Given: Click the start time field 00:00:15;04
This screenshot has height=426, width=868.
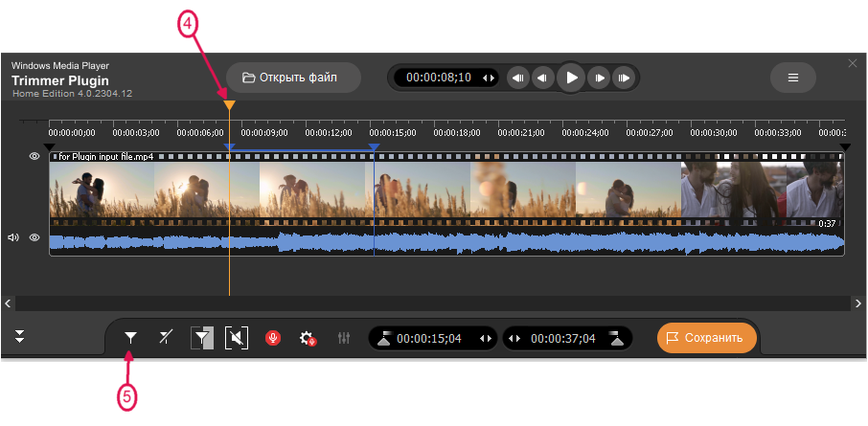Looking at the screenshot, I should [x=429, y=339].
